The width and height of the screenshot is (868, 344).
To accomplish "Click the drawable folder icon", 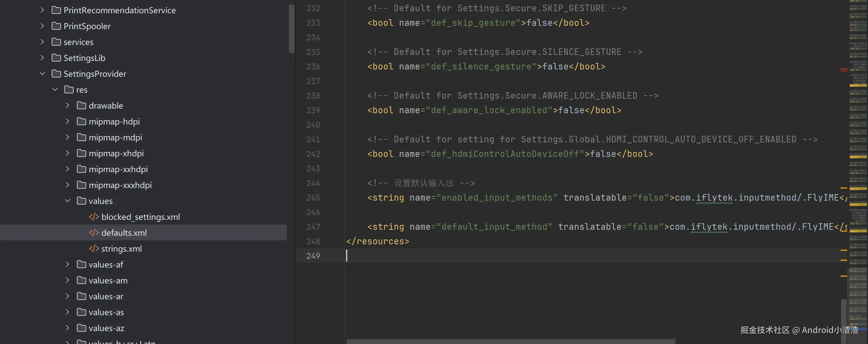I will click(x=81, y=105).
